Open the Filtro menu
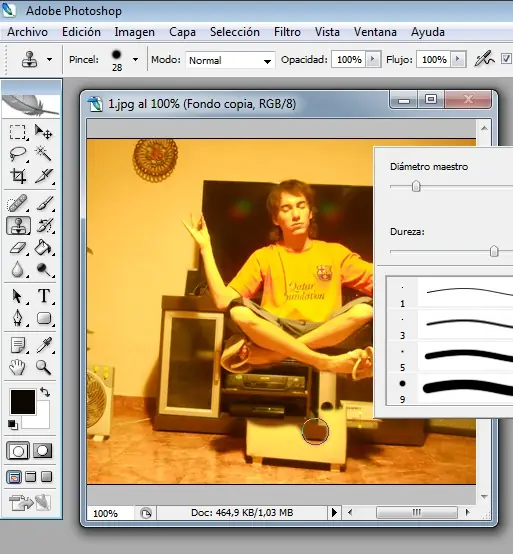 tap(287, 32)
